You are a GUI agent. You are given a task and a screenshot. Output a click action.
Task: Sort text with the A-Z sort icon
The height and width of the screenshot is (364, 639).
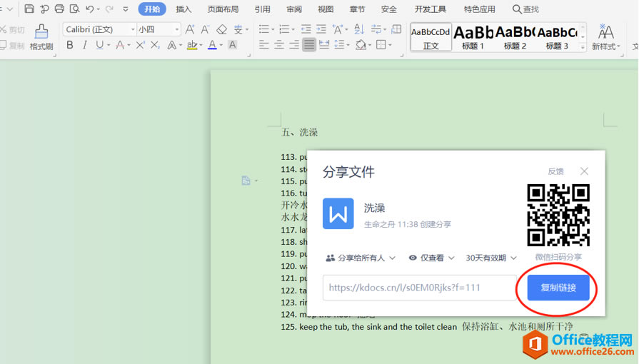coord(358,29)
